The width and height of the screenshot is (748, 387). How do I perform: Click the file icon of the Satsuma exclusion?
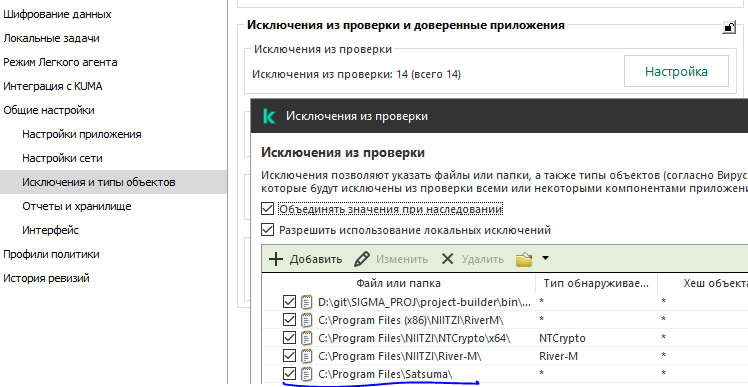[306, 374]
